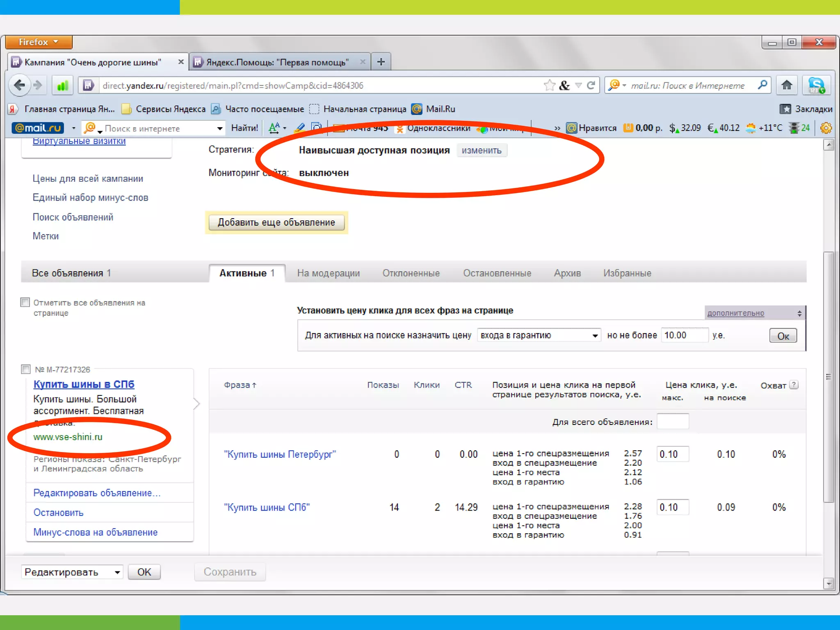Screen dimensions: 840x630
Task: Click max price field for 'Купить шины Петербург'
Action: pos(673,454)
